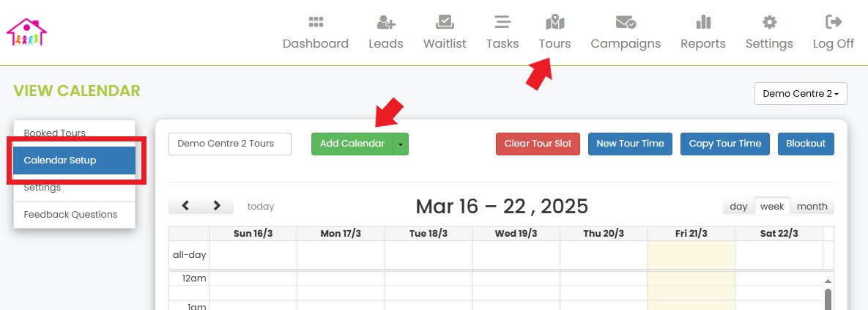This screenshot has width=868, height=310.
Task: Open Settings via the gear icon
Action: [x=769, y=22]
